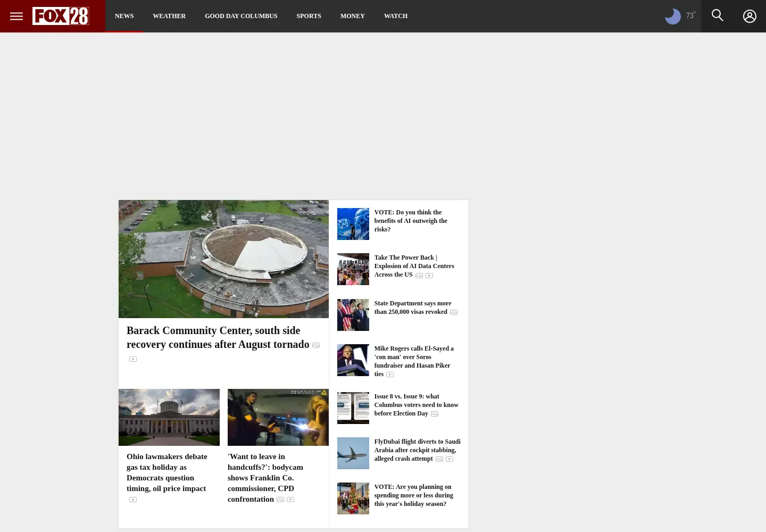This screenshot has height=532, width=766.
Task: Open Take The Power Back AI Data Centers story
Action: pyautogui.click(x=414, y=266)
